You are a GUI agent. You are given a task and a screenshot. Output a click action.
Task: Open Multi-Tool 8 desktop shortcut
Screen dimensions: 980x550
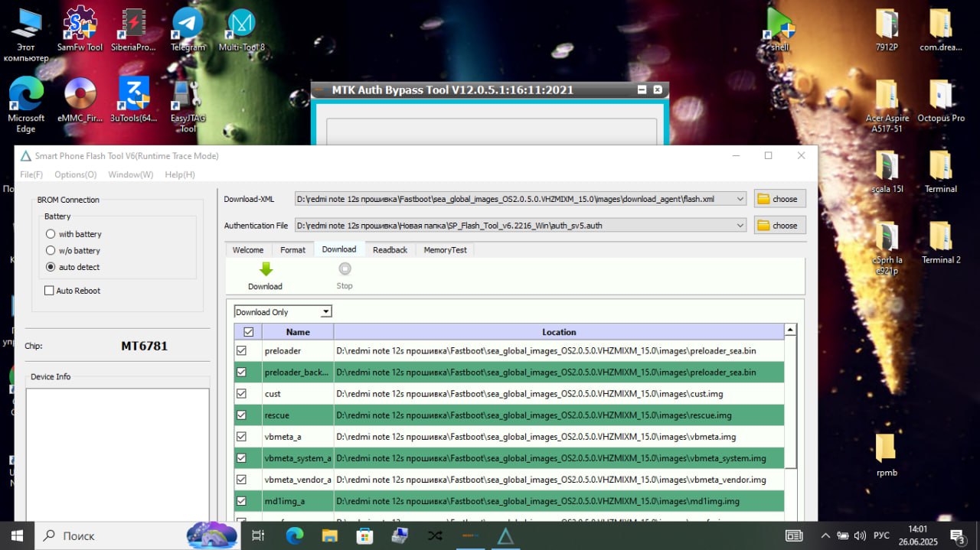point(242,29)
